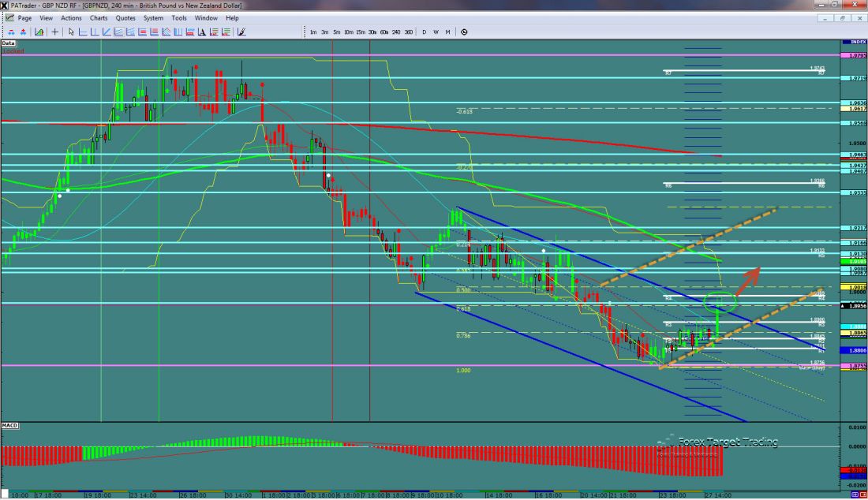Open the Tools dropdown menu

point(179,17)
